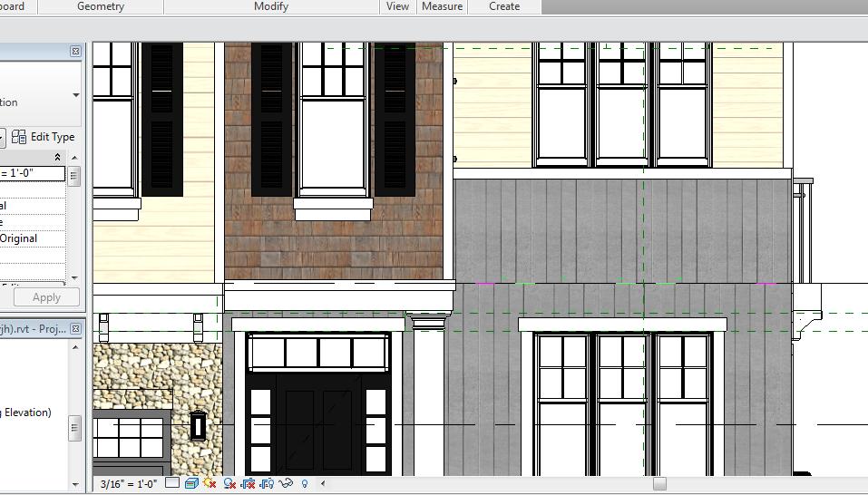The height and width of the screenshot is (495, 868).
Task: Click the horizontal scrollbar thumb of the view
Action: 659,484
